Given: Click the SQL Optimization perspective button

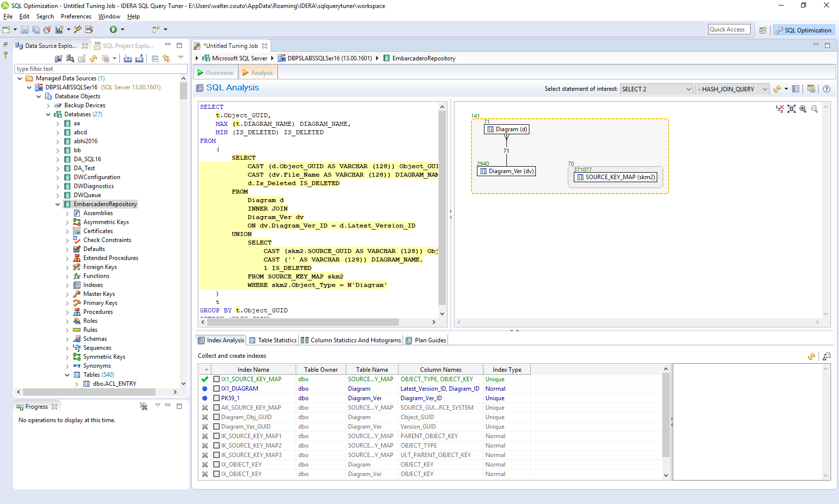Looking at the screenshot, I should point(804,30).
